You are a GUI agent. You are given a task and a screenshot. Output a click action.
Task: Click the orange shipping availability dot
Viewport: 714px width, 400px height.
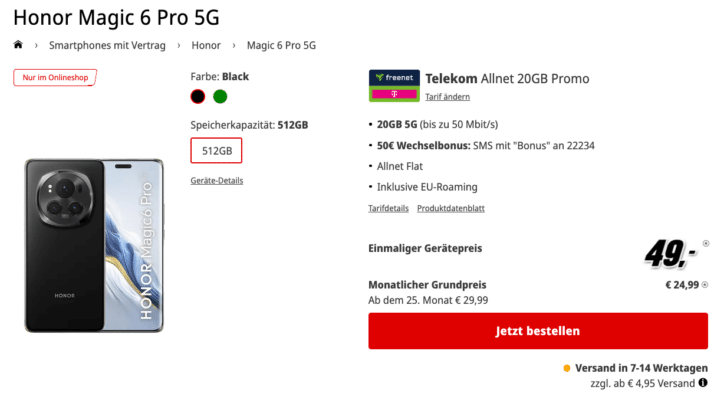(566, 368)
